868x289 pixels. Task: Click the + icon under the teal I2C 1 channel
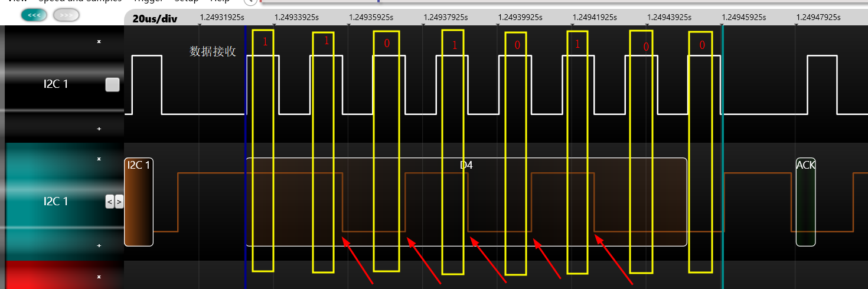(99, 245)
